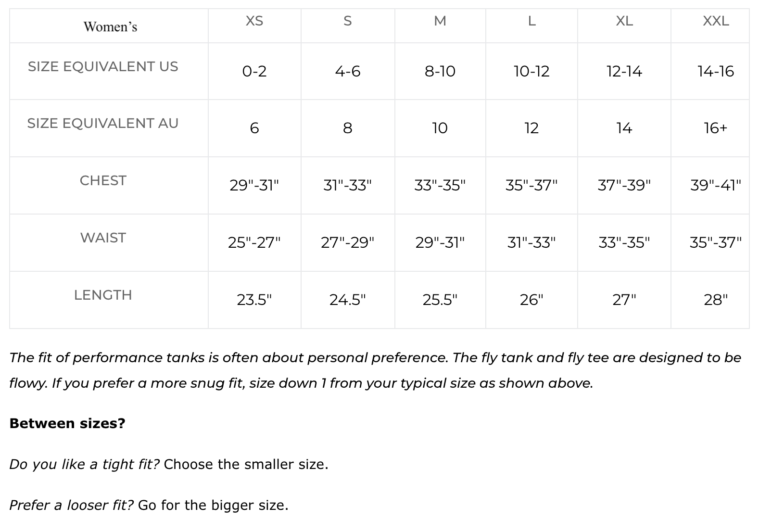The height and width of the screenshot is (532, 759).
Task: Click the italic performance tanks fit paragraph
Action: click(375, 370)
